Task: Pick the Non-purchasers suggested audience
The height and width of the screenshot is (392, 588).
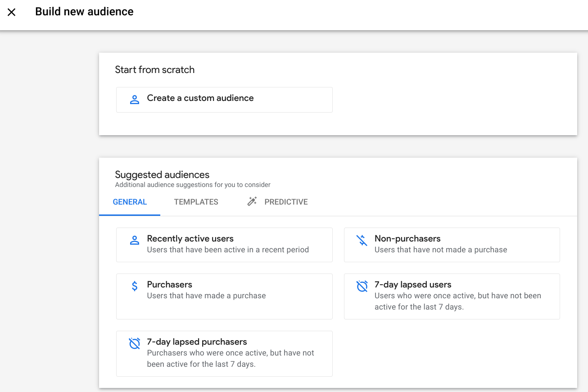Action: click(407, 239)
